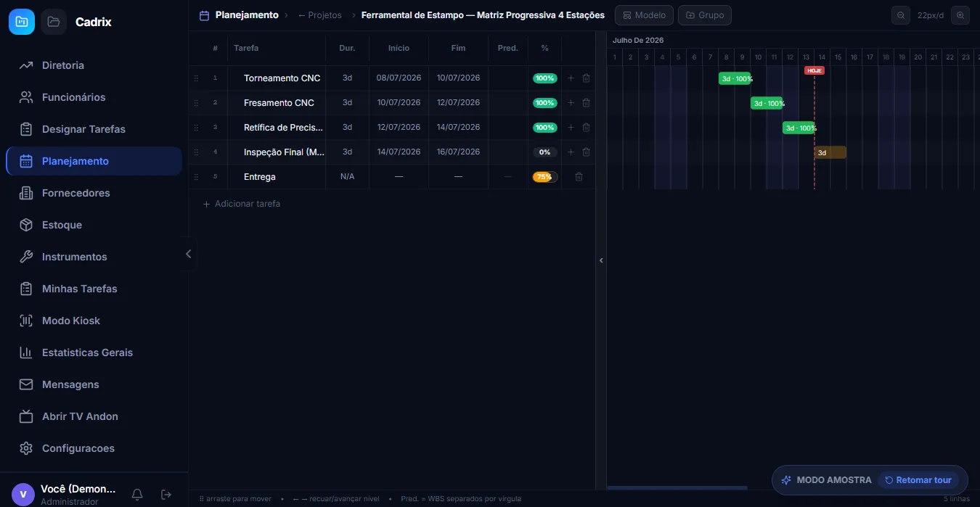Viewport: 980px width, 507px height.
Task: Click the logout icon
Action: [166, 495]
